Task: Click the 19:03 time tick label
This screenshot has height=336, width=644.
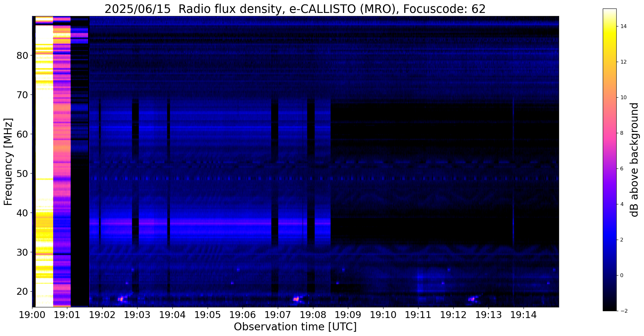Action: click(137, 315)
